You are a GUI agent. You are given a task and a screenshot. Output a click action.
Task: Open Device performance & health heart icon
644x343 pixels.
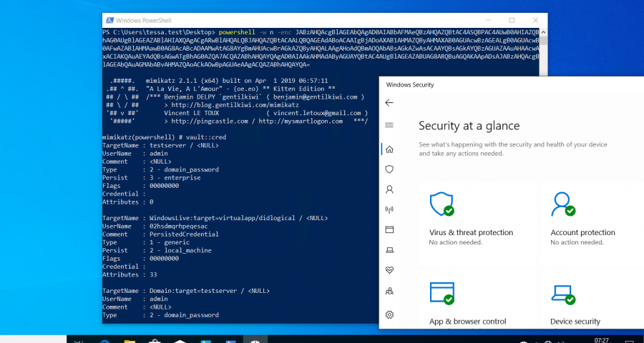coord(389,270)
